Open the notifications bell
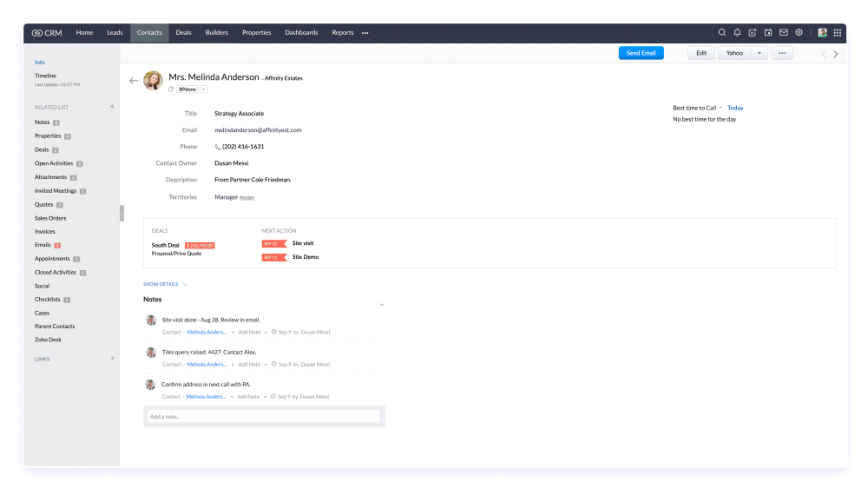Image resolution: width=868 pixels, height=489 pixels. point(737,33)
